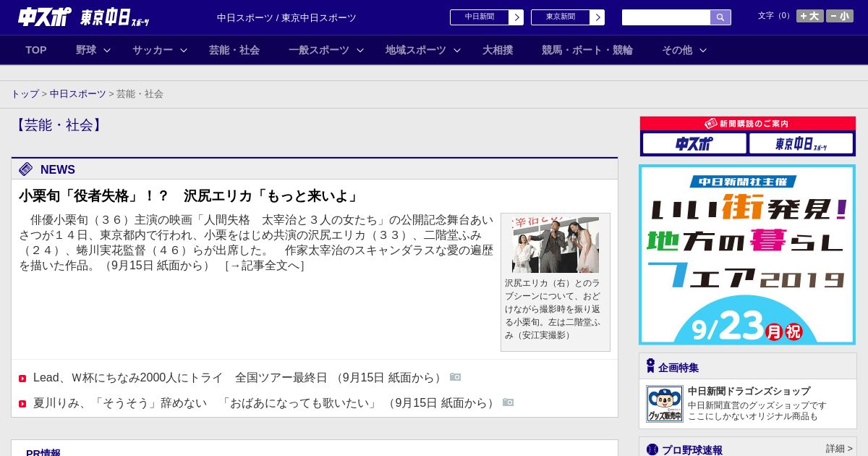
Task: Open the 新聞購読のご案内 banner heading
Action: click(747, 124)
